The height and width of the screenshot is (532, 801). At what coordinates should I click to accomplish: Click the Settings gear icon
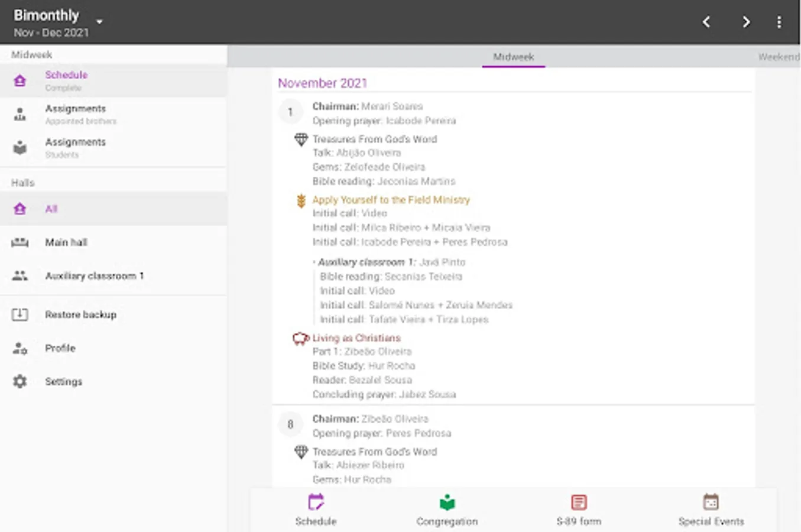[20, 381]
